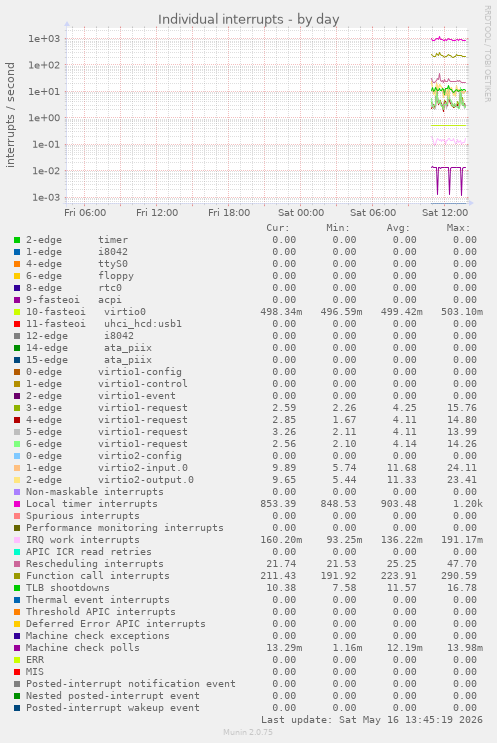Viewport: 497px width, 743px height.
Task: Click the green timer legend color swatch
Action: (17, 240)
